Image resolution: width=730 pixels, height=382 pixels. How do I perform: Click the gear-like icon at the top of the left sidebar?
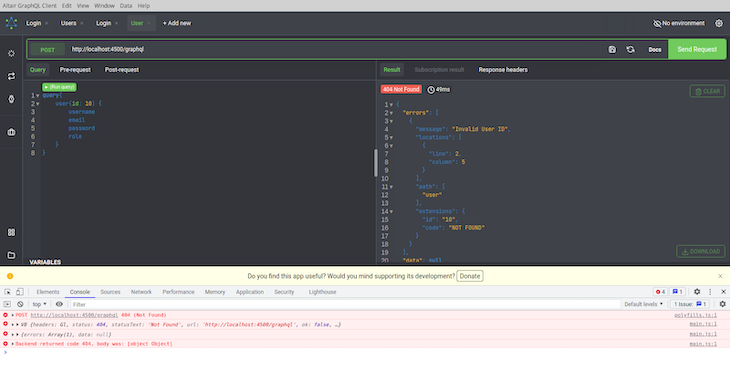point(11,54)
